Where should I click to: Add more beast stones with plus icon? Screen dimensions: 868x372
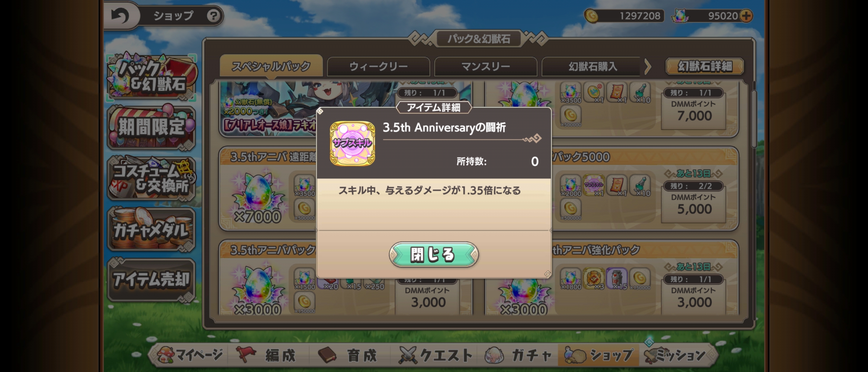(746, 16)
